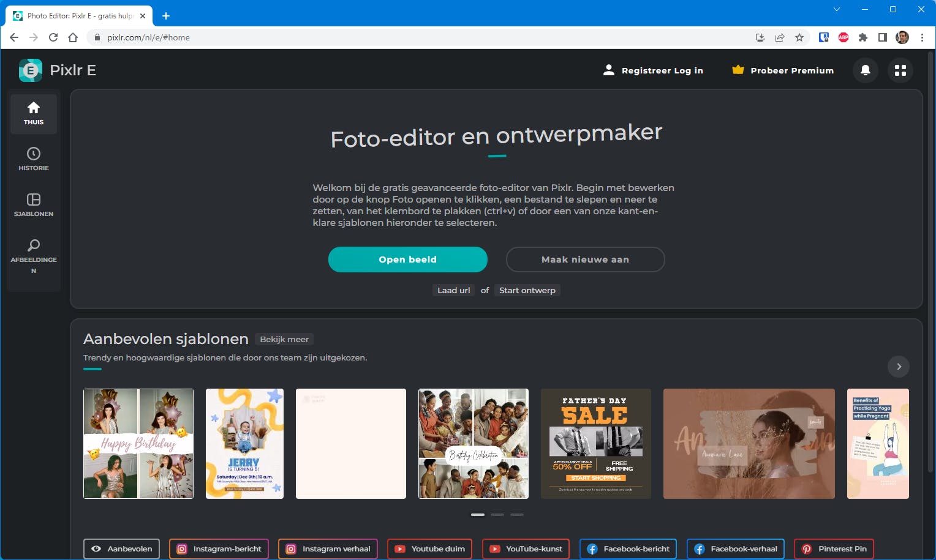Select the Instagram verhaal template filter

click(x=328, y=549)
